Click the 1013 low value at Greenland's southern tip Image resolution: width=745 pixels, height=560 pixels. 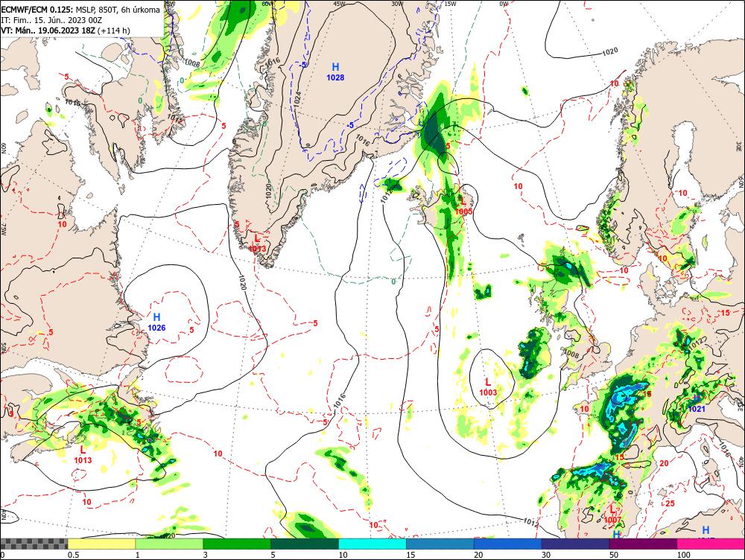click(257, 249)
